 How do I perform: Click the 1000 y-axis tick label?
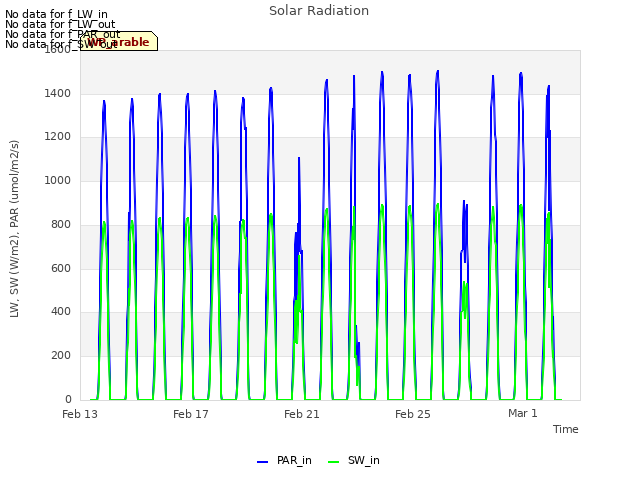(58, 180)
